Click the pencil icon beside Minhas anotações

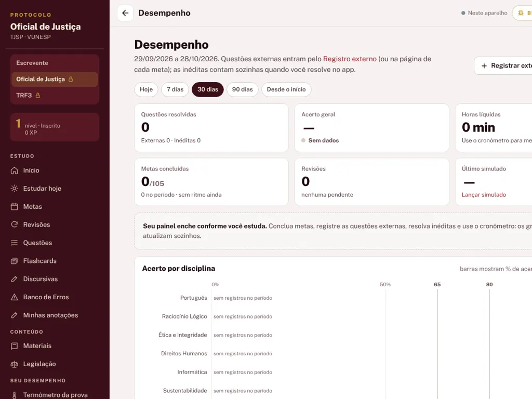[x=14, y=315]
